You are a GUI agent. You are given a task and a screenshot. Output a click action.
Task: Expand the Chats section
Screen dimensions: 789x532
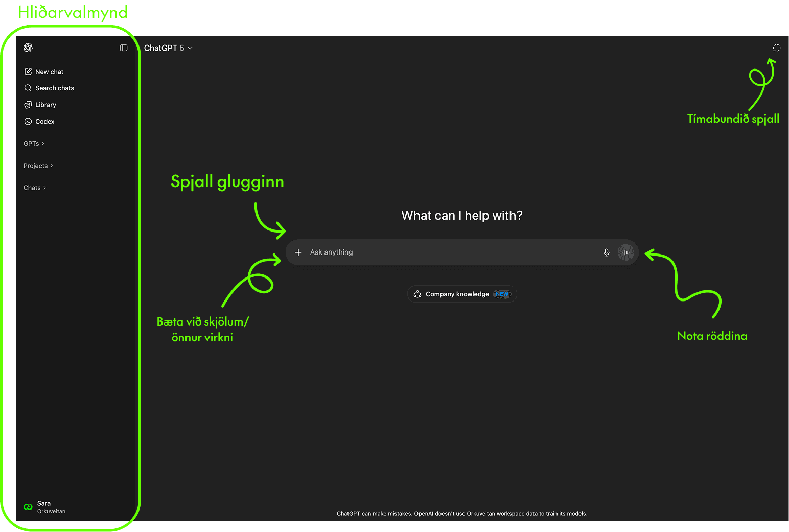tap(35, 188)
